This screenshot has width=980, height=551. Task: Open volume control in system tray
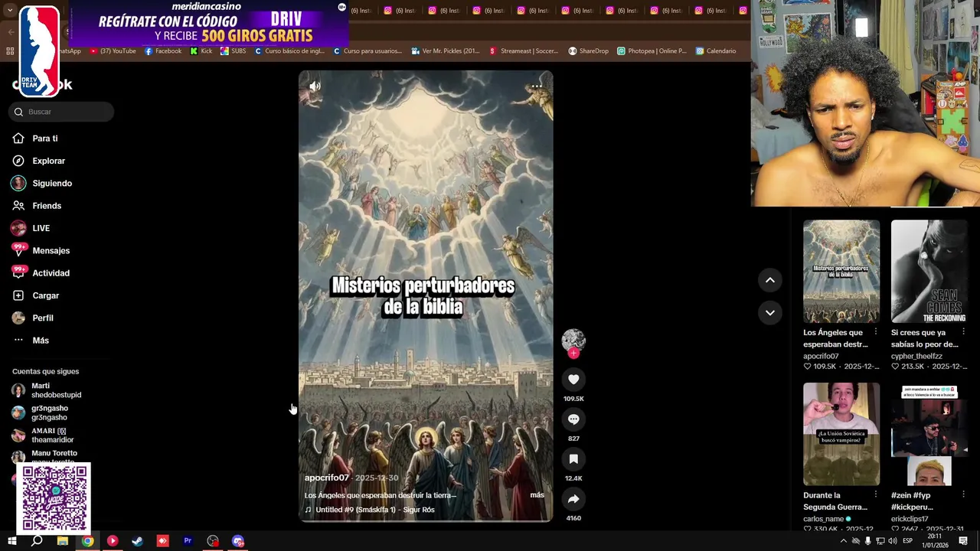[x=893, y=541]
